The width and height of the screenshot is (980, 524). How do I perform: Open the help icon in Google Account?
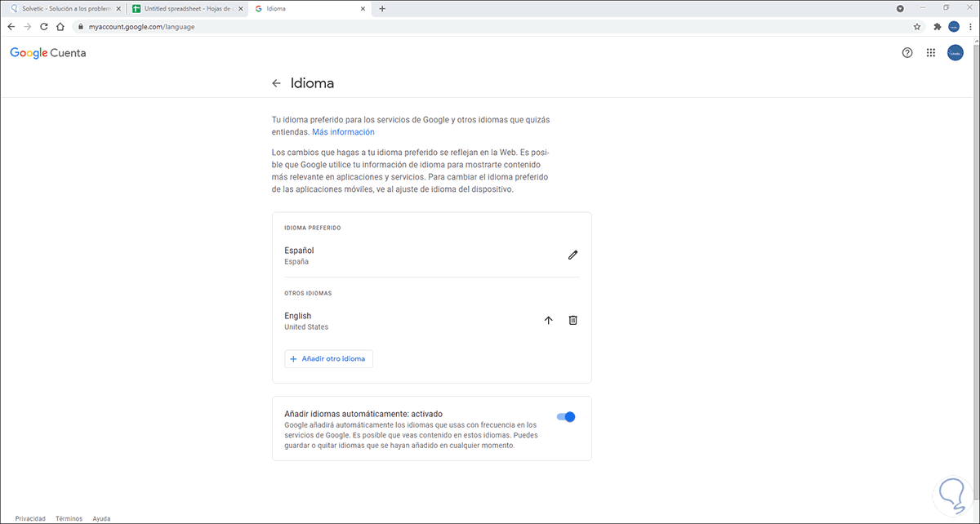coord(906,52)
